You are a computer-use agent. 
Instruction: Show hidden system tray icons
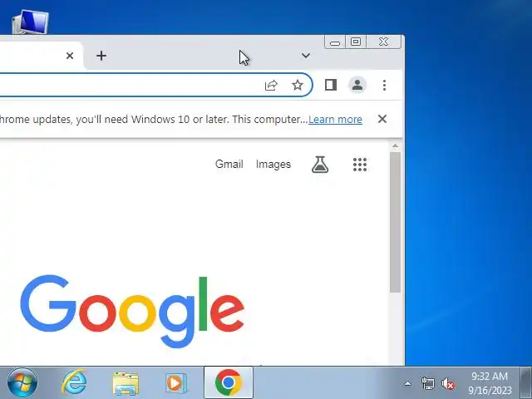tap(408, 384)
